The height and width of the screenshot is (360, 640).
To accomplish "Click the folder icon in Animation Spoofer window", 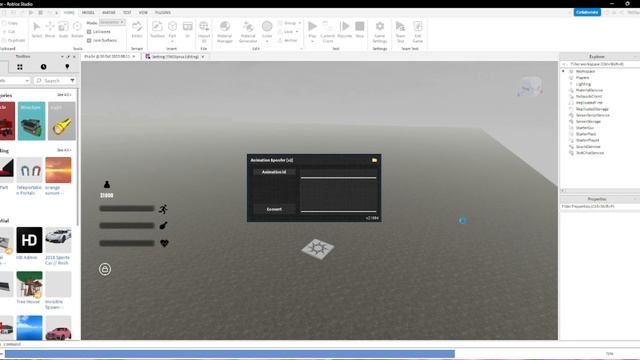I will tap(374, 160).
